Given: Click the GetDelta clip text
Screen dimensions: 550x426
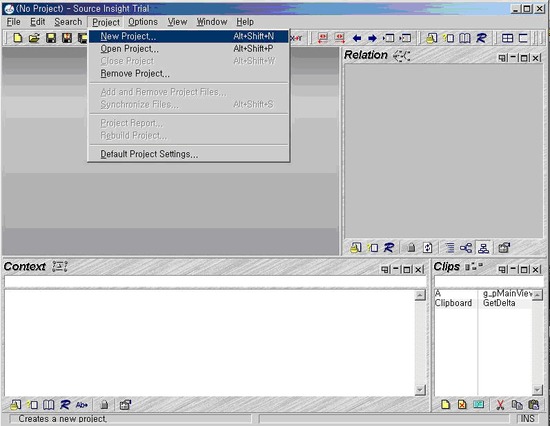Looking at the screenshot, I should coord(499,303).
